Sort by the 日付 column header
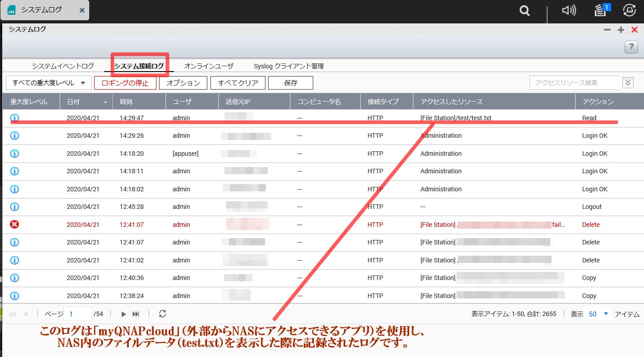Screen dimensions: 644x357 click(x=86, y=102)
